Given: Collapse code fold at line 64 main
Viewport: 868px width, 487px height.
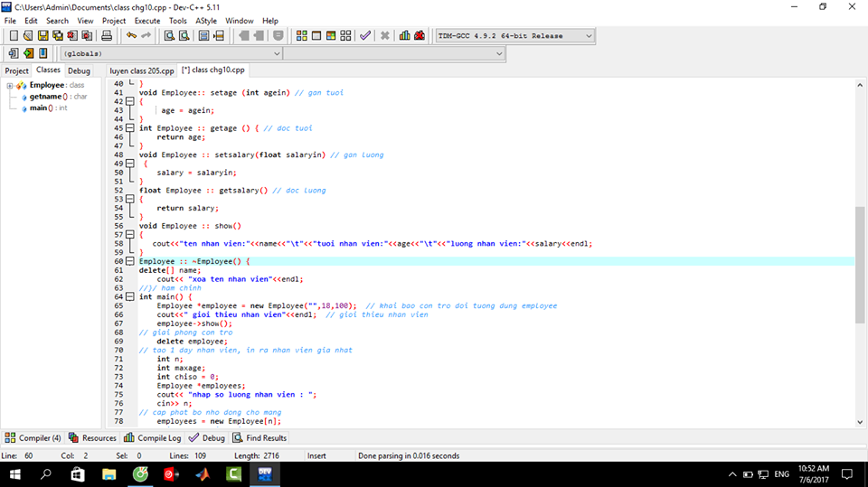Looking at the screenshot, I should click(130, 296).
